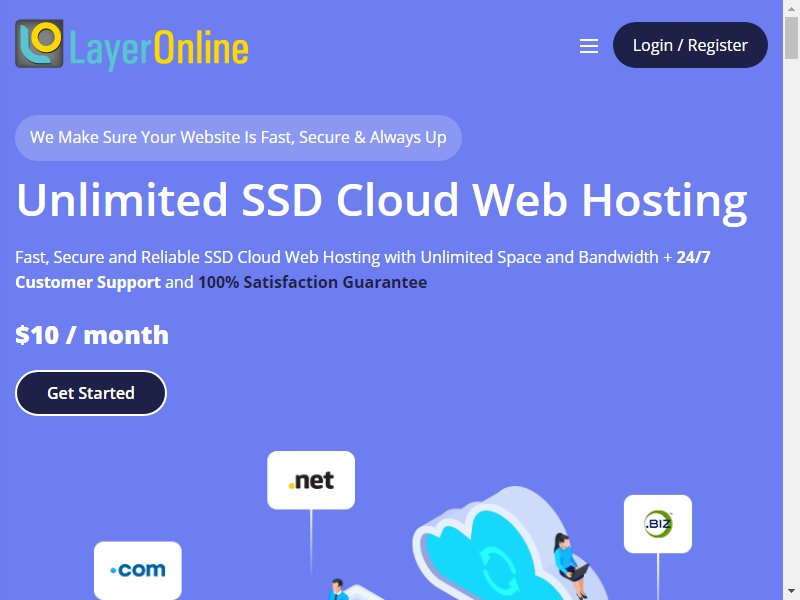Click the 'Fast, Secure & Always Up' tagline pill
800x600 pixels.
coord(238,138)
